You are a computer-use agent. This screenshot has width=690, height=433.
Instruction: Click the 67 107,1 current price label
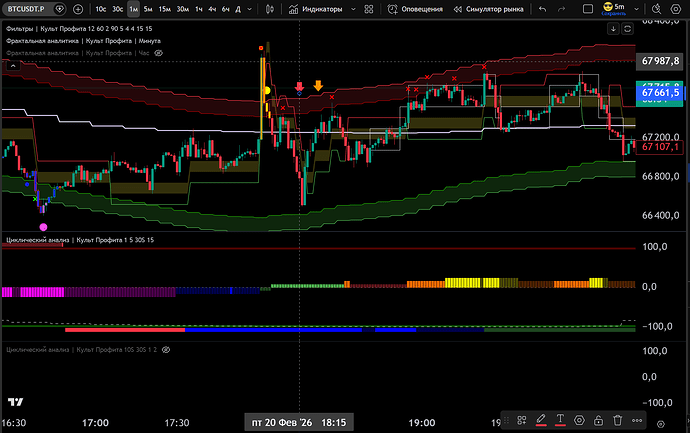(x=660, y=148)
